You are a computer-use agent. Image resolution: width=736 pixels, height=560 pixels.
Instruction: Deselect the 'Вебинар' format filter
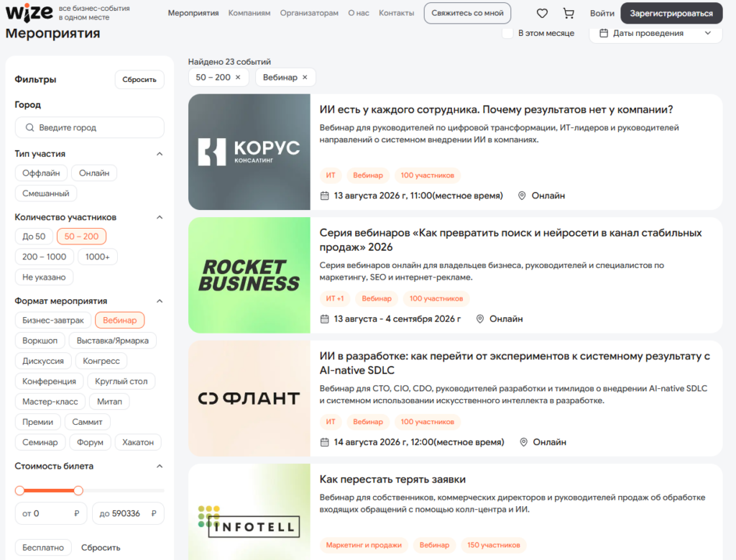tap(120, 320)
